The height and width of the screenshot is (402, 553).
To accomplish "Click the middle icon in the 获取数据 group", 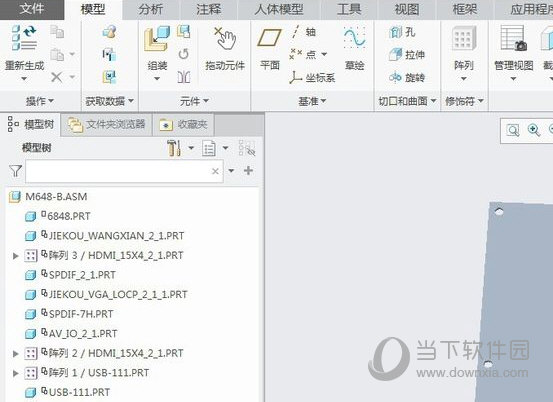I will [x=109, y=54].
